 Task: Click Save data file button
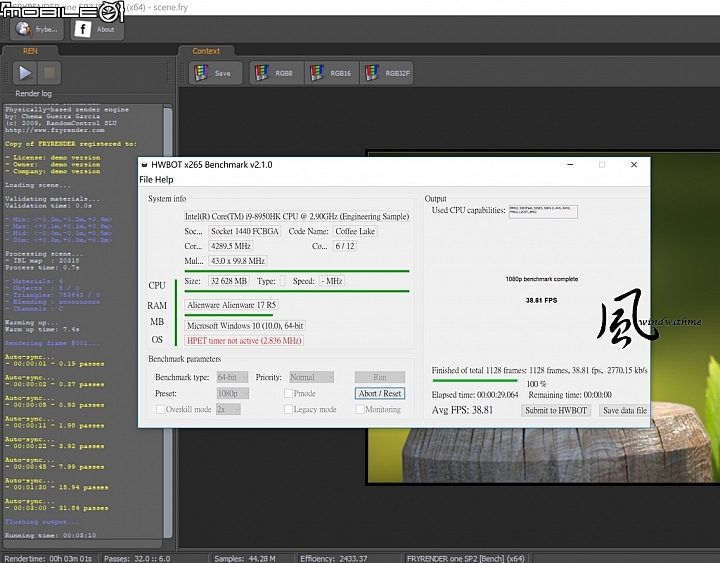pyautogui.click(x=624, y=411)
